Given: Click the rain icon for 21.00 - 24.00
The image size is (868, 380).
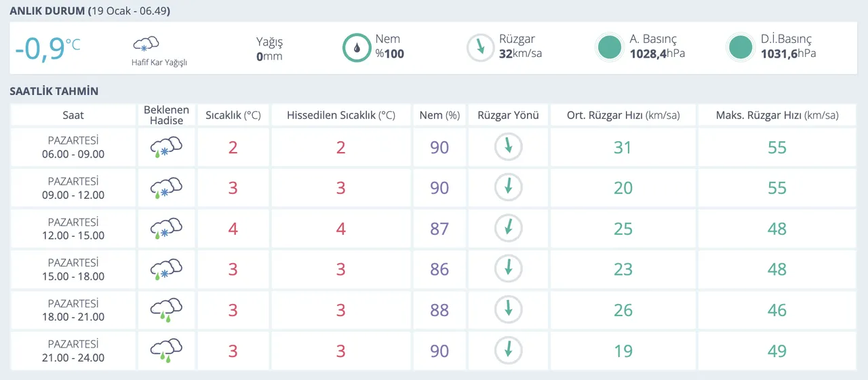Looking at the screenshot, I should point(166,351).
